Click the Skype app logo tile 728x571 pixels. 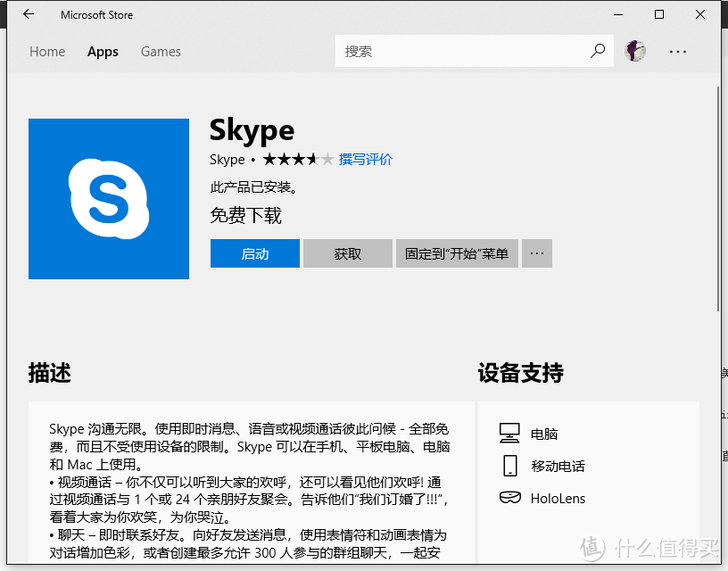click(109, 199)
